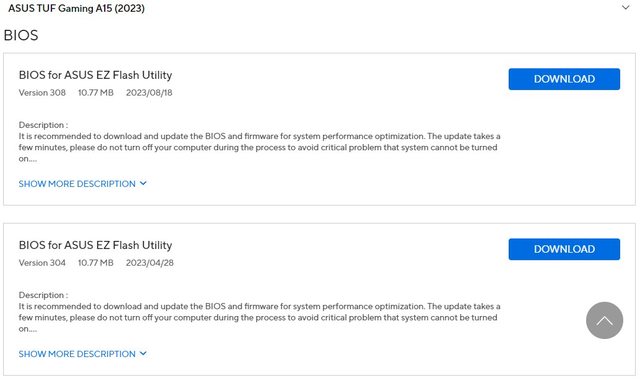Screen dimensions: 640x380
Task: Click the chevron beside Version 304's show more link
Action: (143, 353)
